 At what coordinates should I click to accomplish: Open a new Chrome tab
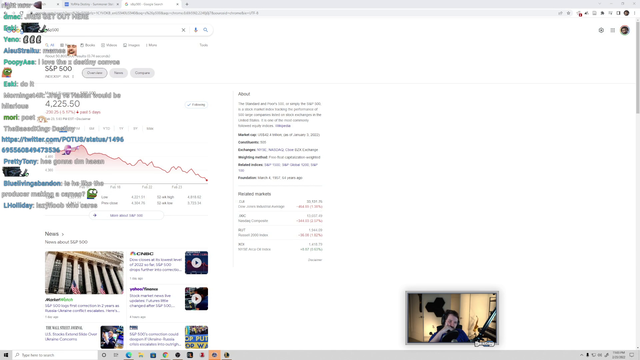coord(187,4)
